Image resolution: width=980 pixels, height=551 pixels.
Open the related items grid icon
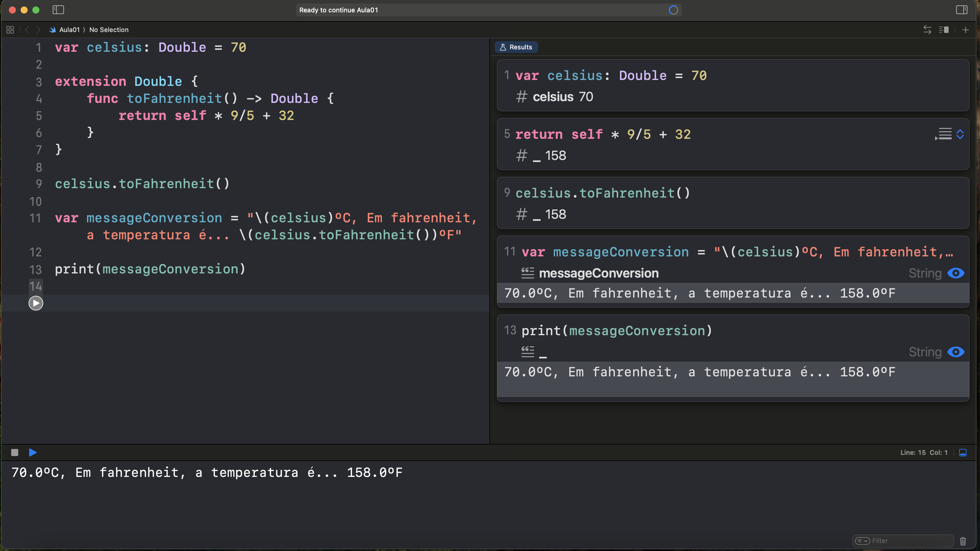pyautogui.click(x=10, y=30)
